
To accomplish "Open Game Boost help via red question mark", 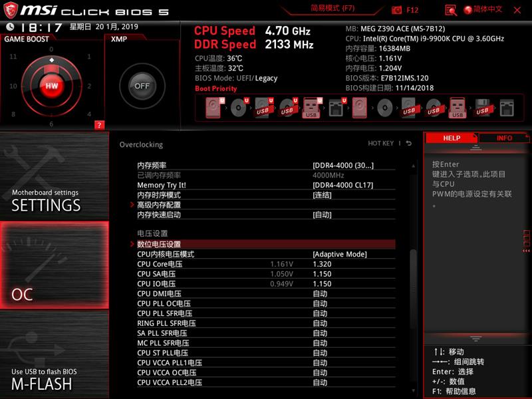I will point(99,125).
